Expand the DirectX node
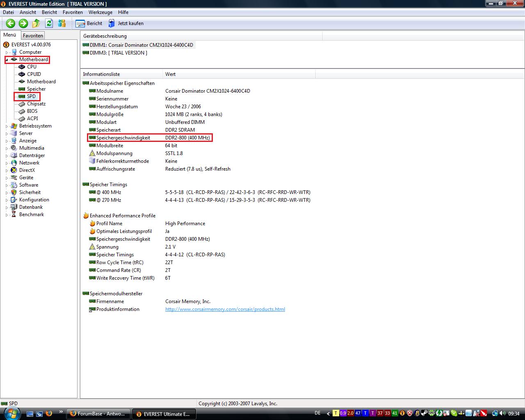This screenshot has height=420, width=525. click(x=7, y=171)
